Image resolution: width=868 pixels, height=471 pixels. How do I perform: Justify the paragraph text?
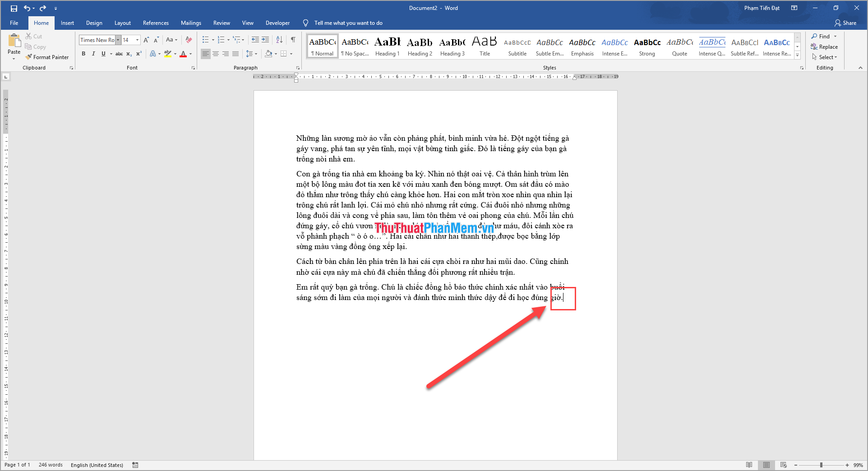click(235, 54)
